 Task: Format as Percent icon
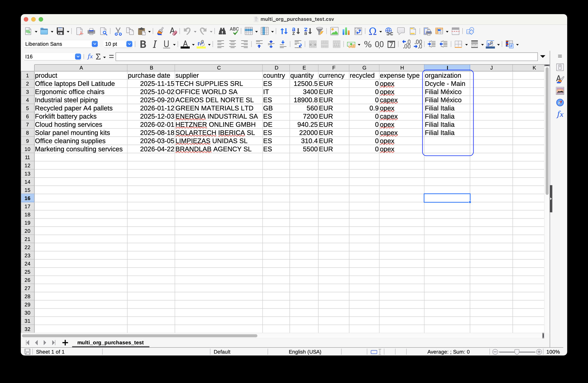368,44
